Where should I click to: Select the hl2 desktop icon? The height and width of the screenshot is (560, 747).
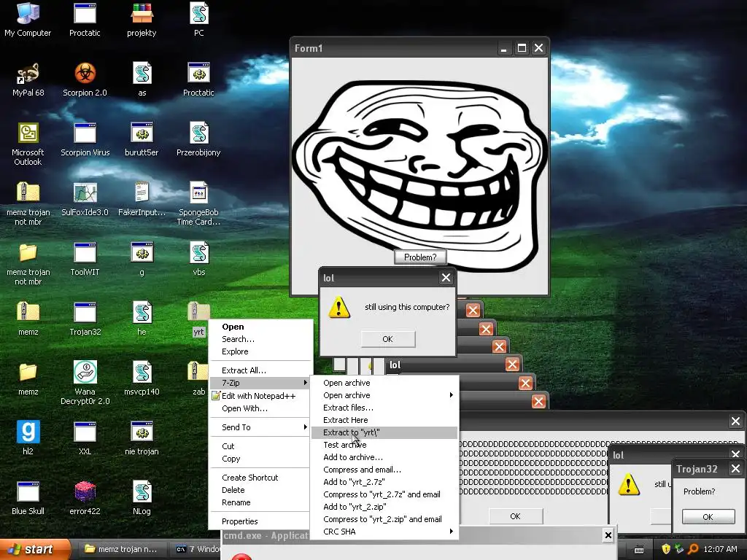(28, 438)
